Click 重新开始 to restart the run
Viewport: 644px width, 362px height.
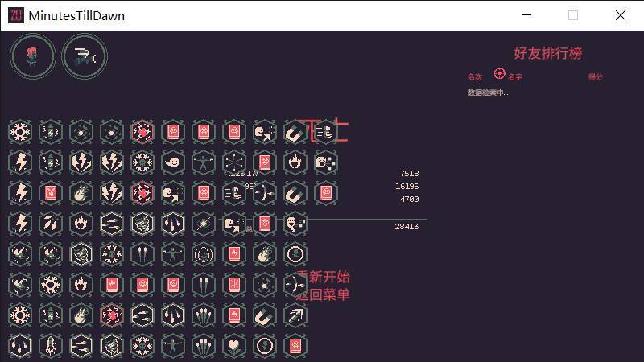coord(324,277)
